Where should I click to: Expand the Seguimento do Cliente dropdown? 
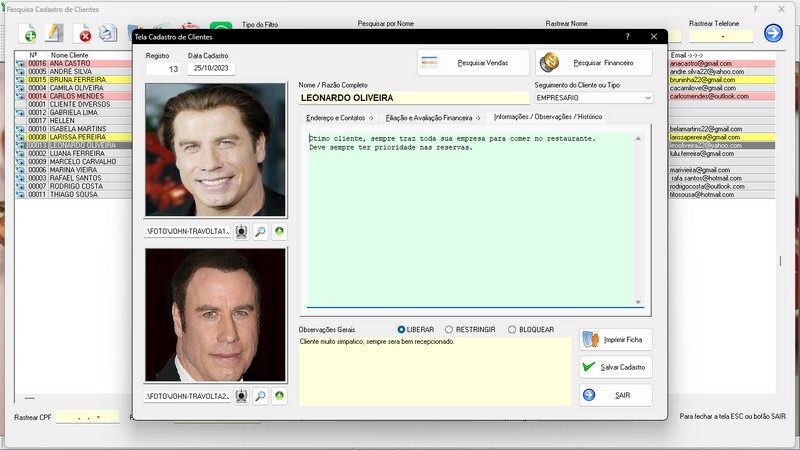pos(647,98)
